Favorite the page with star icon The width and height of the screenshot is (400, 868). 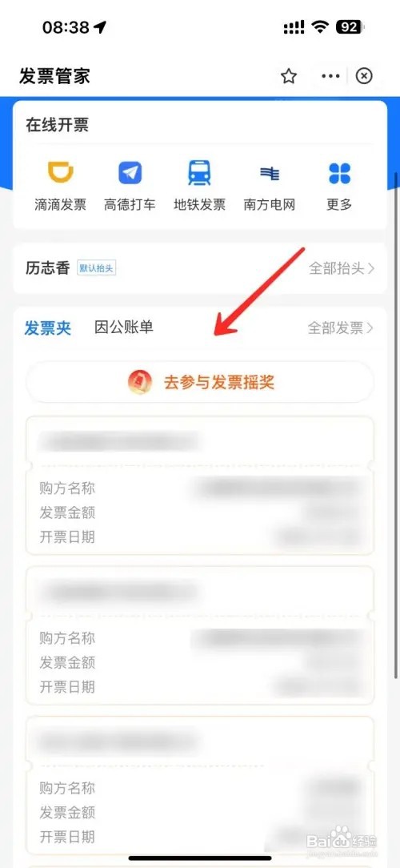[x=289, y=76]
